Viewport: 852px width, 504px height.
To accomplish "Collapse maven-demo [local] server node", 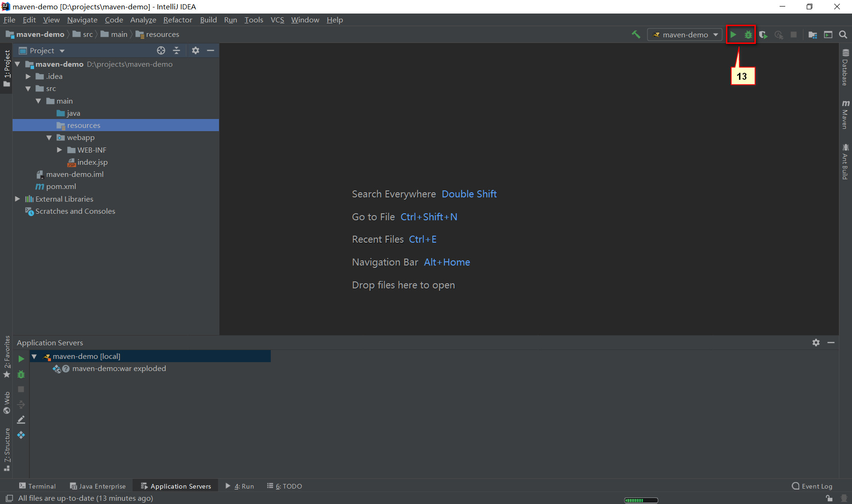I will (34, 357).
